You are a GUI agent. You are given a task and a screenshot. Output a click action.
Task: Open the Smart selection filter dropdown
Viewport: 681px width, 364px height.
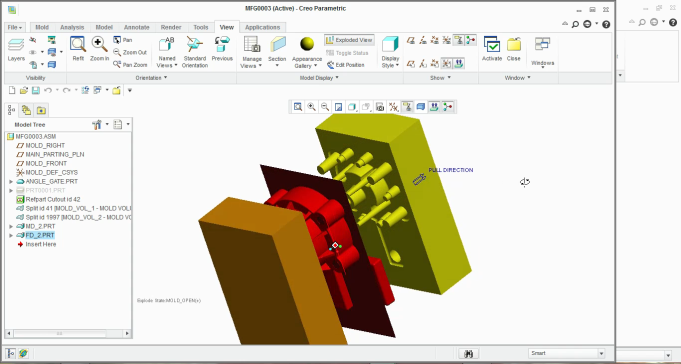click(601, 353)
